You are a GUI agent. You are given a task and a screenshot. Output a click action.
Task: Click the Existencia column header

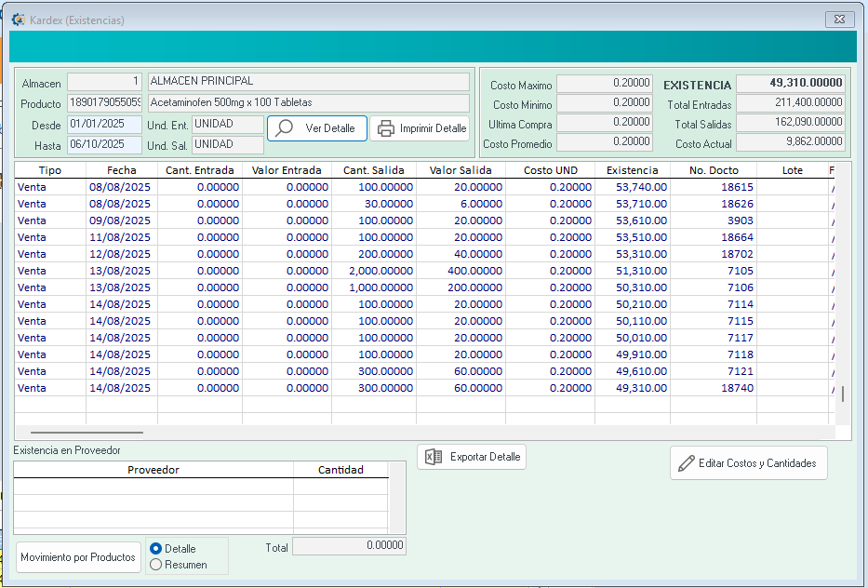pos(632,170)
